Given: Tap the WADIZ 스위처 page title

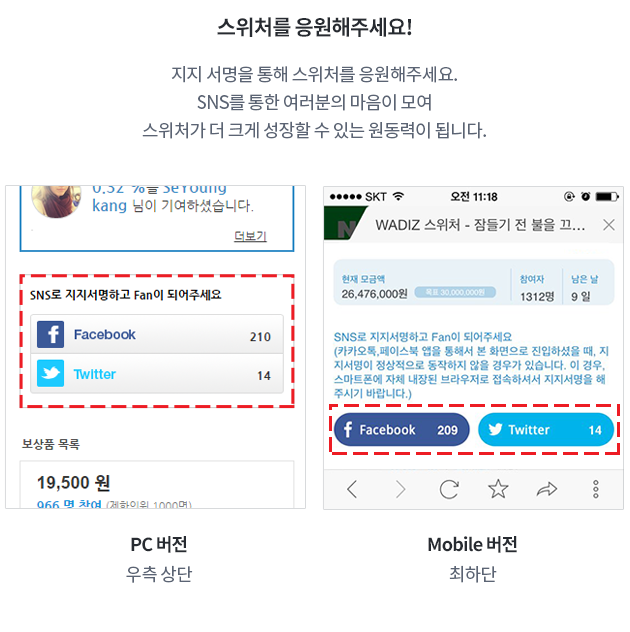Looking at the screenshot, I should (480, 225).
